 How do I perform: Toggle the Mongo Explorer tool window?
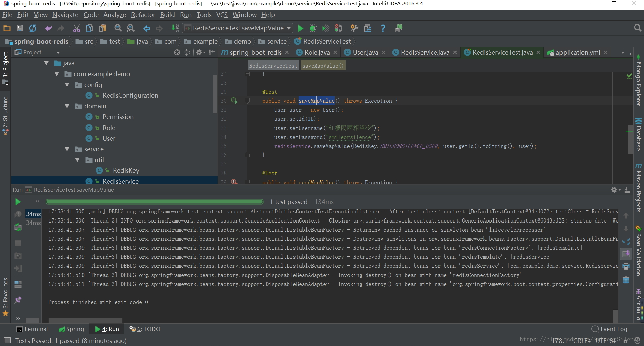coord(638,81)
